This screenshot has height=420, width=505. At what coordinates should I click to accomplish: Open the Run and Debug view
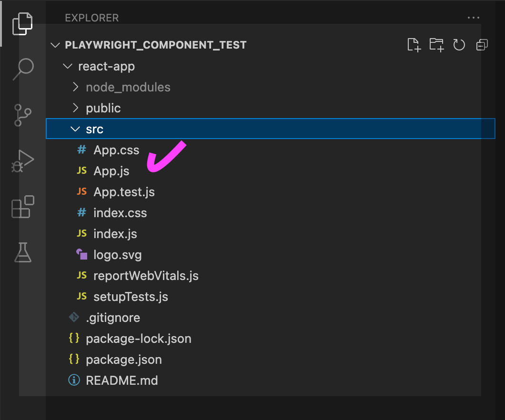[22, 160]
